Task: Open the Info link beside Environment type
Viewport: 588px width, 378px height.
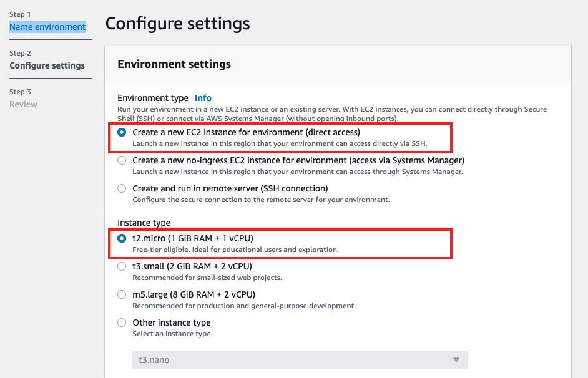Action: point(203,98)
